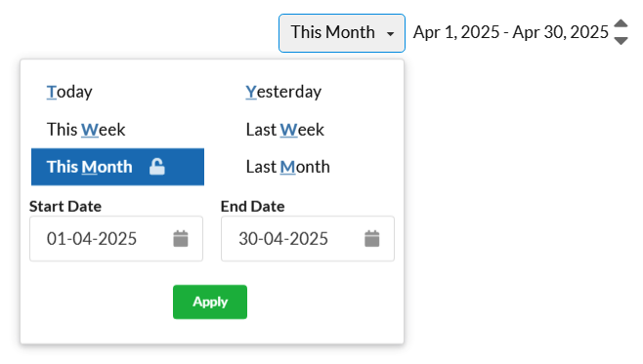Click the highlighted This Month option
643x364 pixels.
(x=117, y=167)
